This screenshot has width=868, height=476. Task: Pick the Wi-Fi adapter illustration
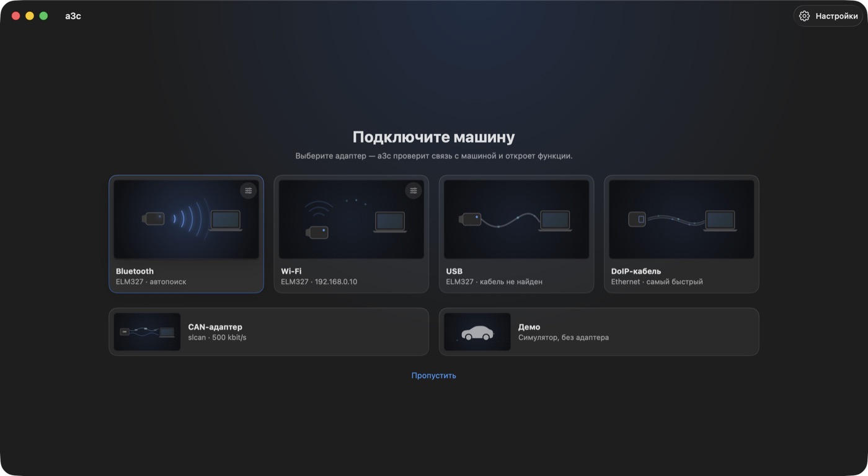pos(352,219)
